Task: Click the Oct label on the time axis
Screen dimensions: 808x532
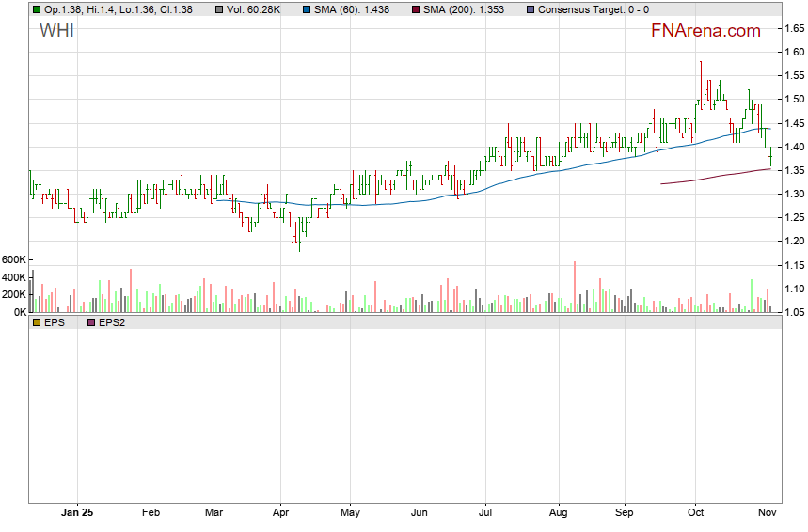Action: coord(697,513)
